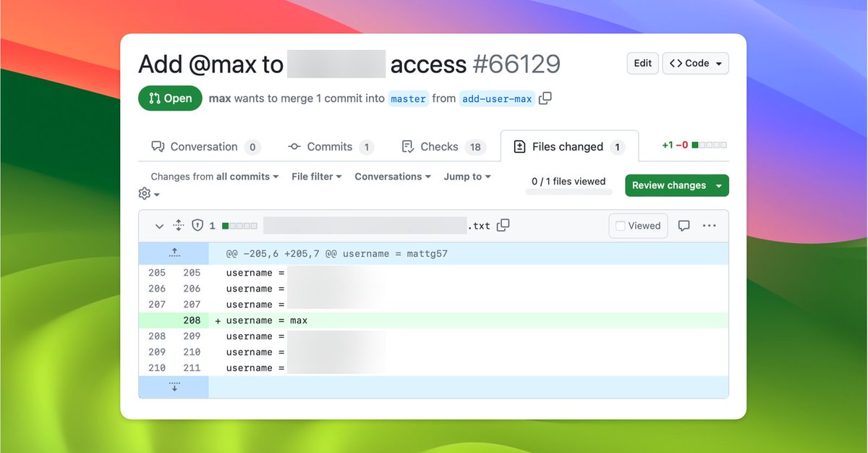
Task: Click the 0 / 1 files viewed text
Action: (x=569, y=182)
